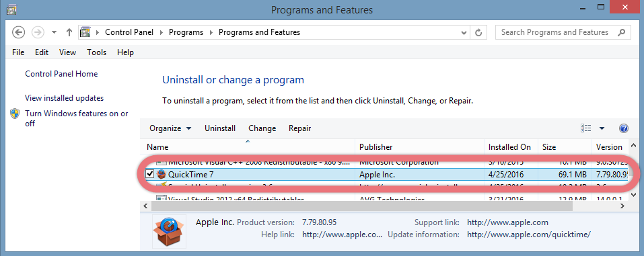The image size is (644, 256).
Task: Open the View menu
Action: point(67,52)
